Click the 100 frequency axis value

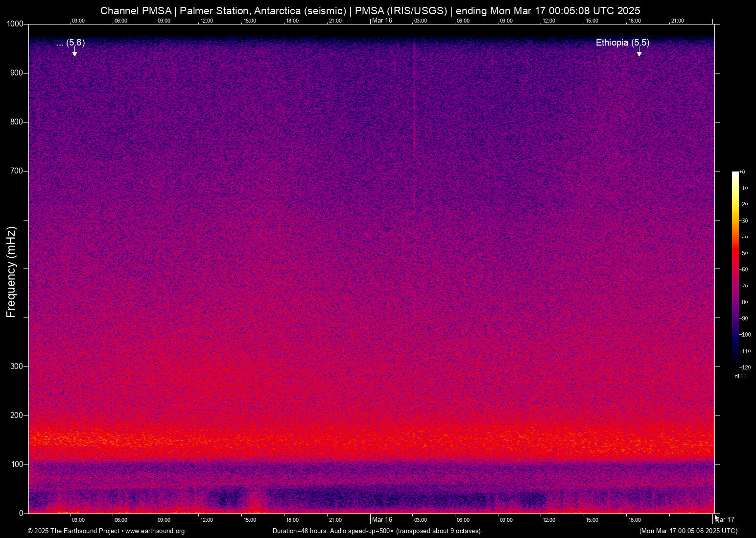[17, 465]
